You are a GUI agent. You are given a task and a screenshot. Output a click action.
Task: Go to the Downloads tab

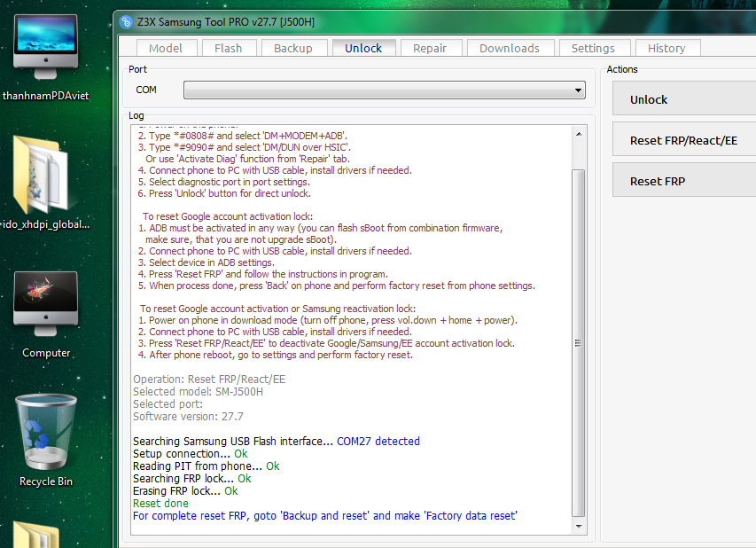510,48
